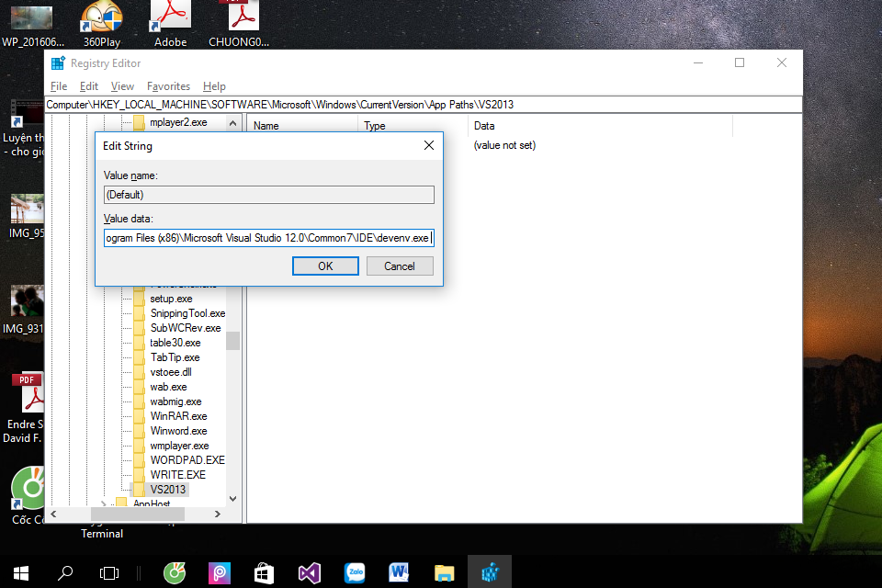Click the tree vertical scrollbar thumb

pos(232,341)
